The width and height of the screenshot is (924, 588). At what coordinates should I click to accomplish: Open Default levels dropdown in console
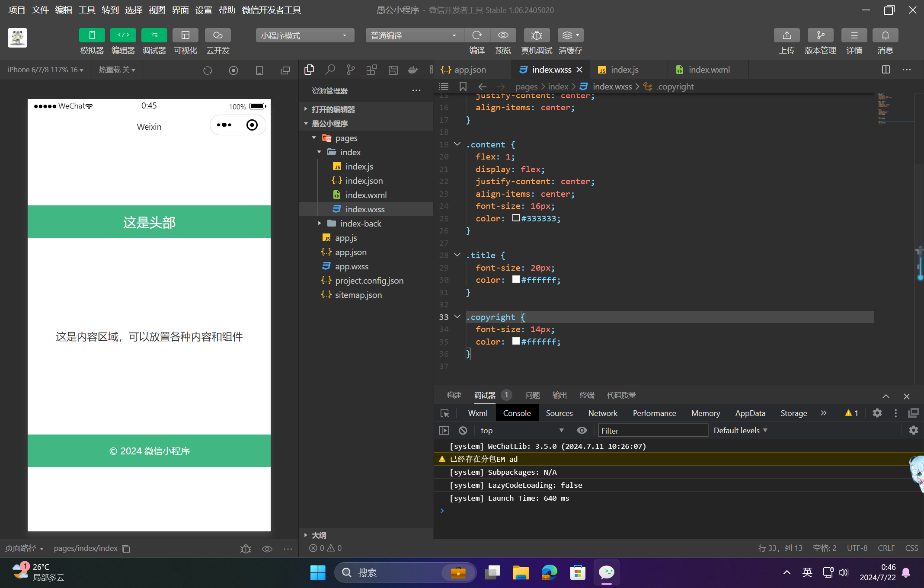(740, 430)
